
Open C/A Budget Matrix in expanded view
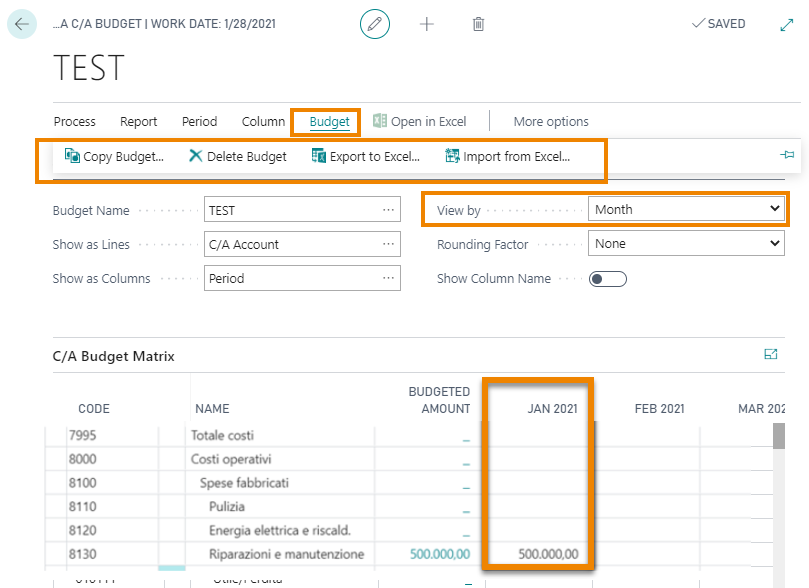tap(770, 354)
